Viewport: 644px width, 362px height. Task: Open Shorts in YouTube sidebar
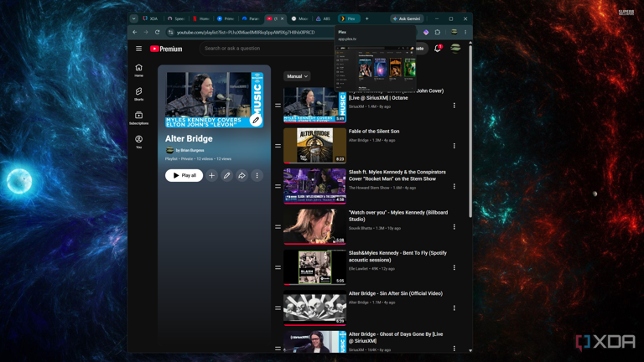[x=139, y=94]
